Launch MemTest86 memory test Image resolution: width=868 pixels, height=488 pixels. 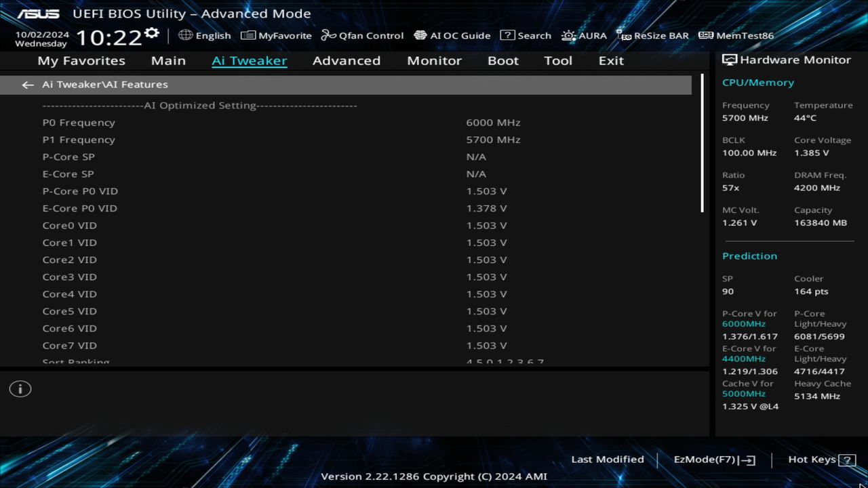pyautogui.click(x=735, y=35)
